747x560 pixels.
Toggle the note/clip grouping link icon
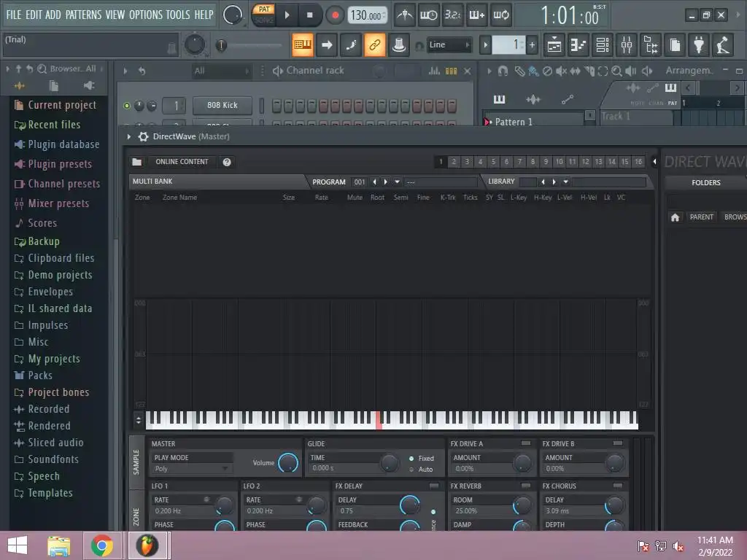tap(374, 45)
